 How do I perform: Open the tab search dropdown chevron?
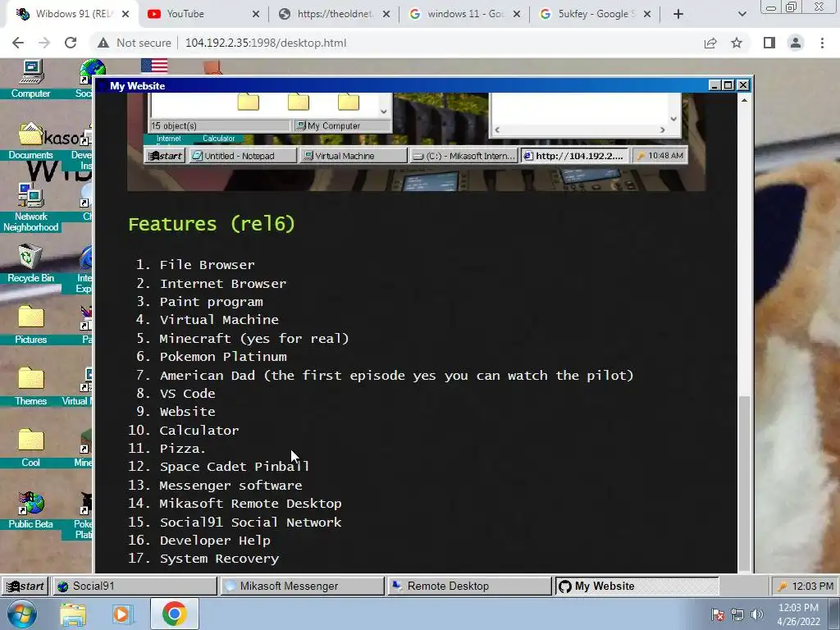click(x=742, y=14)
